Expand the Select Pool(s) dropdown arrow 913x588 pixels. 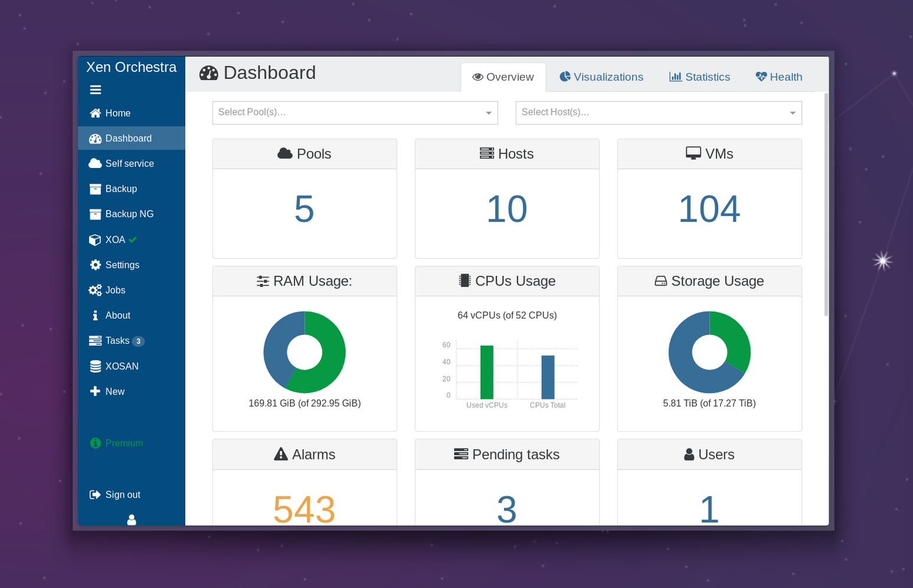pos(489,113)
